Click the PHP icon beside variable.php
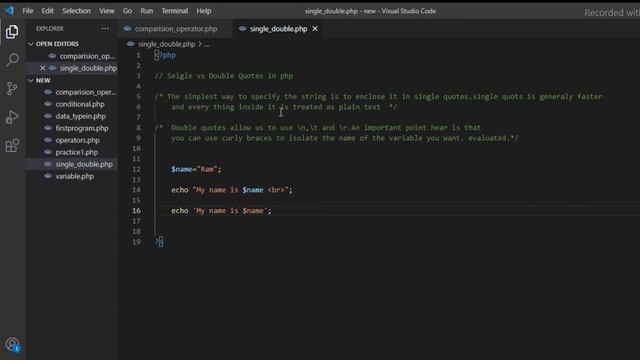 click(48, 176)
